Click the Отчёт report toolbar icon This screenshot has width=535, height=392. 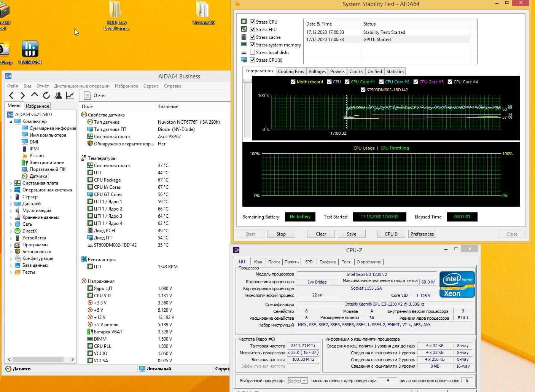tap(87, 96)
